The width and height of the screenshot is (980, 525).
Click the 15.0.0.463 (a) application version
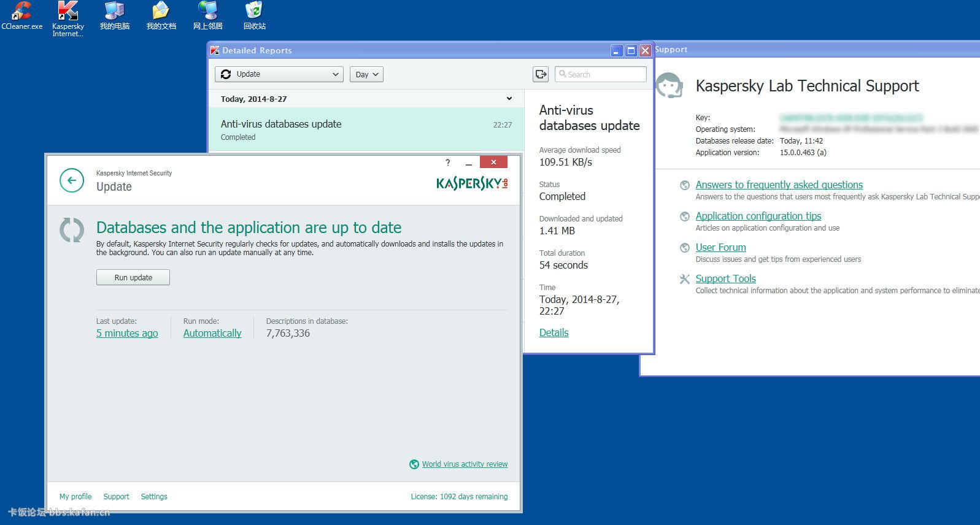click(803, 153)
